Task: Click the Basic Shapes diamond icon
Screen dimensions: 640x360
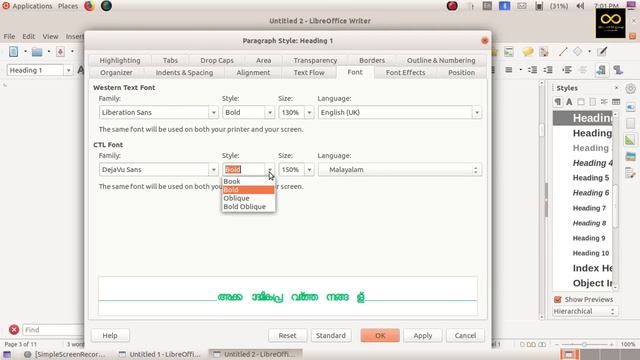Action: click(x=578, y=51)
